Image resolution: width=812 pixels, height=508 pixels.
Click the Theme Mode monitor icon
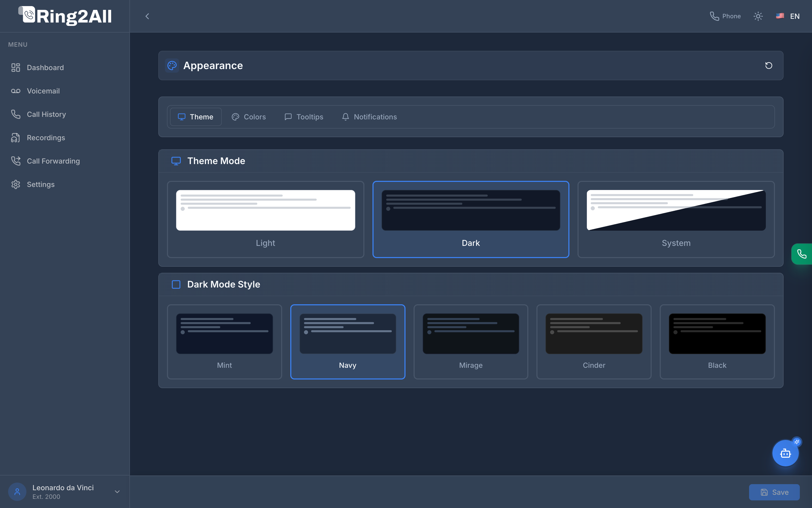coord(176,161)
